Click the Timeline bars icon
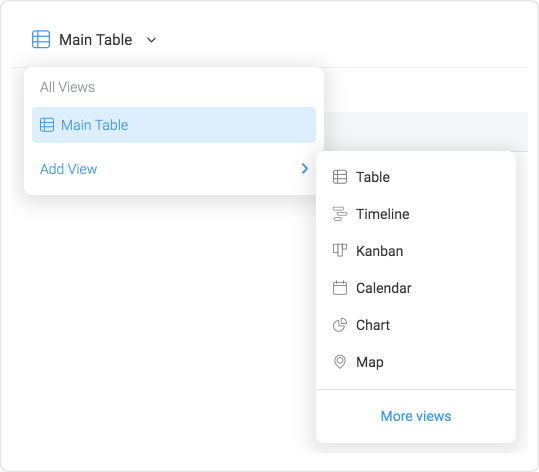Image resolution: width=539 pixels, height=472 pixels. [x=340, y=214]
